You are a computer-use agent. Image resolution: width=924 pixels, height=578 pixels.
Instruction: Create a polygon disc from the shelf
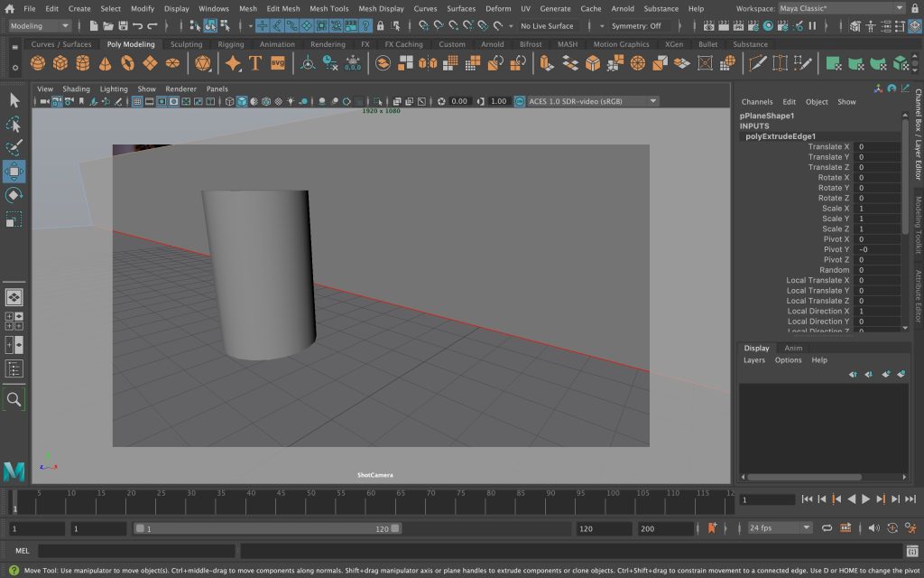point(172,63)
